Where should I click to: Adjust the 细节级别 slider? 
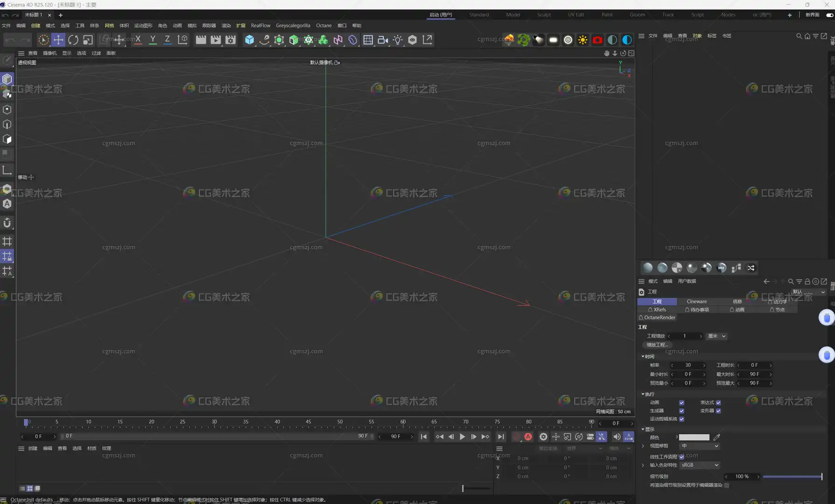click(793, 477)
